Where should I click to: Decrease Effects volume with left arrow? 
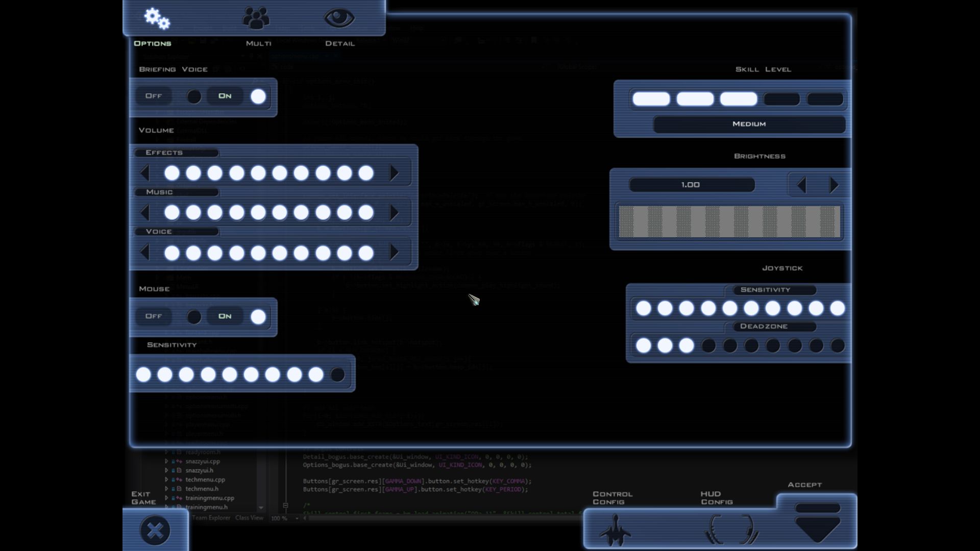coord(145,173)
